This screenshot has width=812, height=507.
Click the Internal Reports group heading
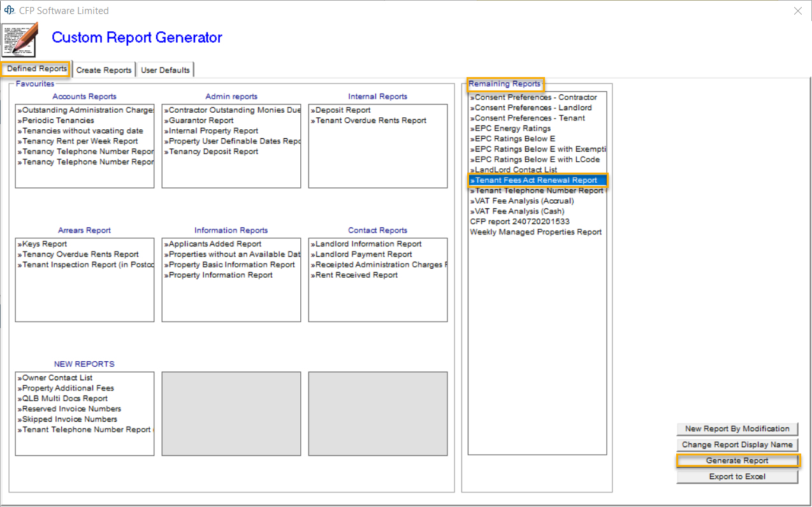tap(378, 97)
